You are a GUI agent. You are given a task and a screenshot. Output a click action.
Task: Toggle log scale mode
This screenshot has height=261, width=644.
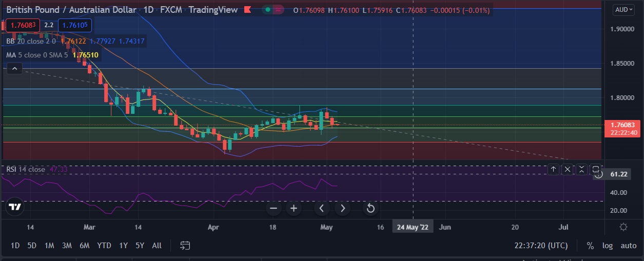(x=607, y=246)
